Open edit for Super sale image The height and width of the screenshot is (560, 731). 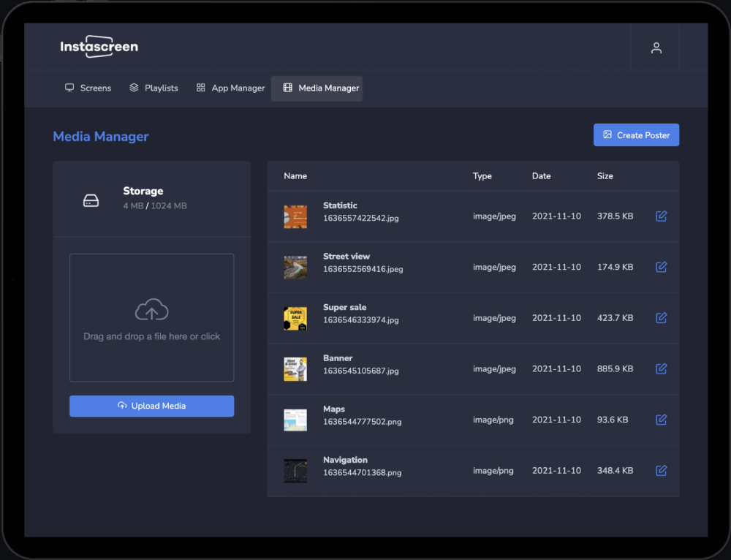tap(661, 318)
